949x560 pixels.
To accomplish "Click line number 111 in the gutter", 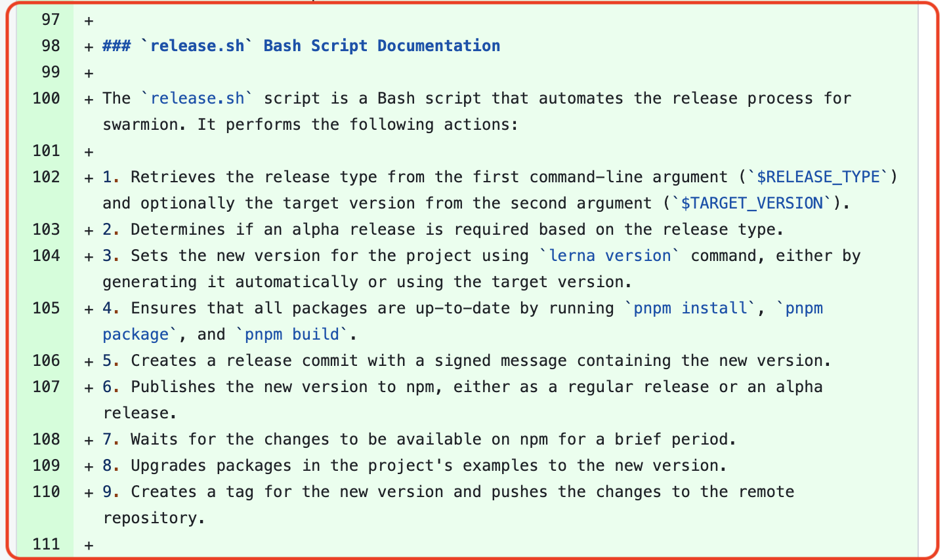I will [x=46, y=544].
